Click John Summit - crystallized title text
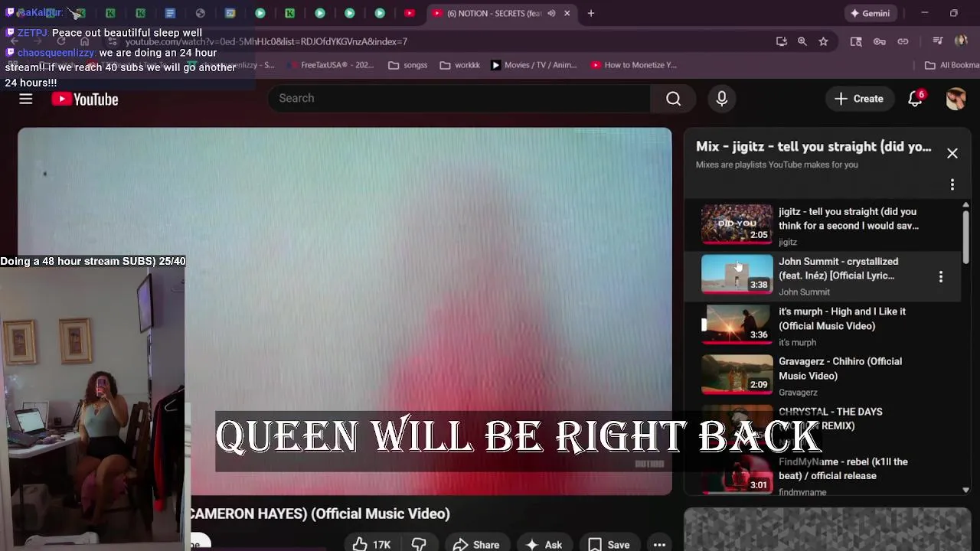980x551 pixels. click(838, 269)
